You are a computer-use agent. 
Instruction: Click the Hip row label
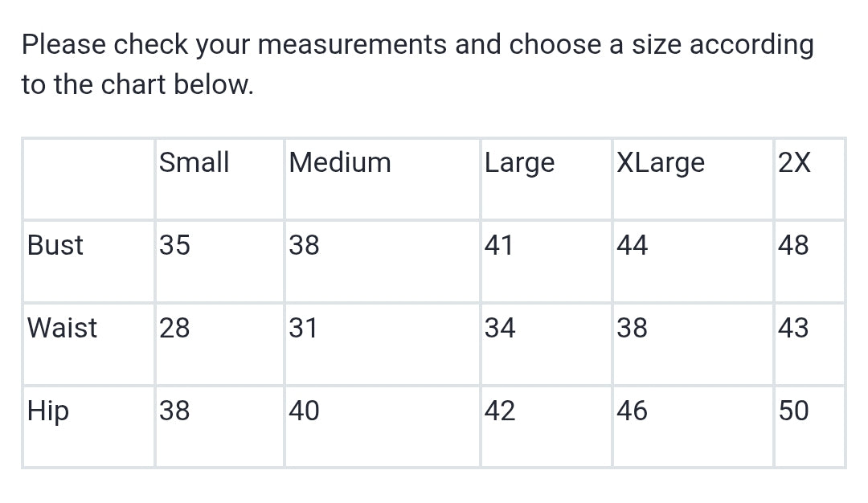(48, 411)
